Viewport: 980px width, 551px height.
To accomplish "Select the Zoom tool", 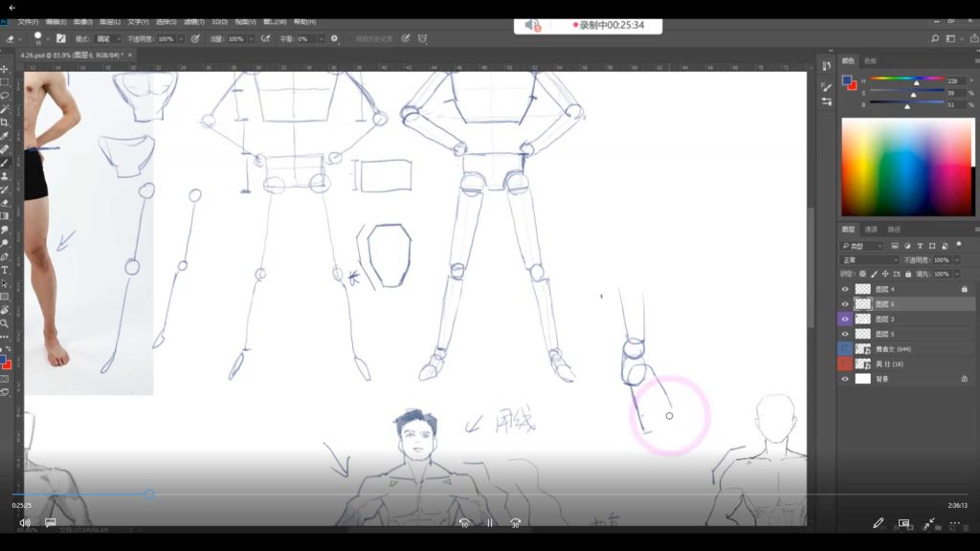I will click(x=5, y=323).
